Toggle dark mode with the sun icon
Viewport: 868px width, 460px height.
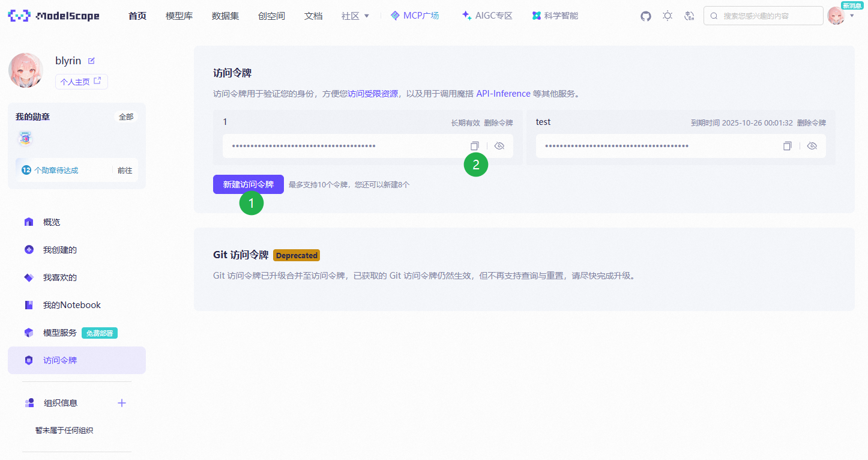click(x=667, y=16)
